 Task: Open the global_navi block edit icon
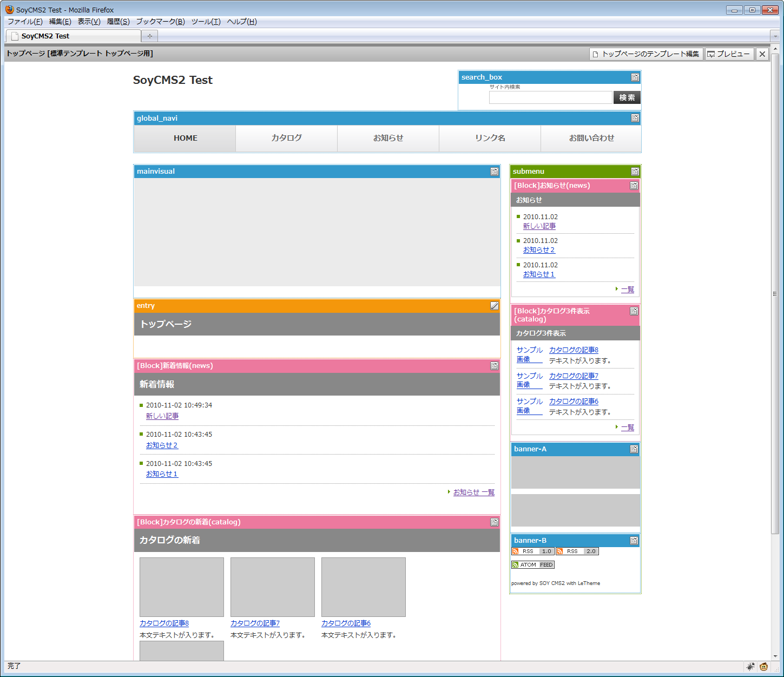635,118
